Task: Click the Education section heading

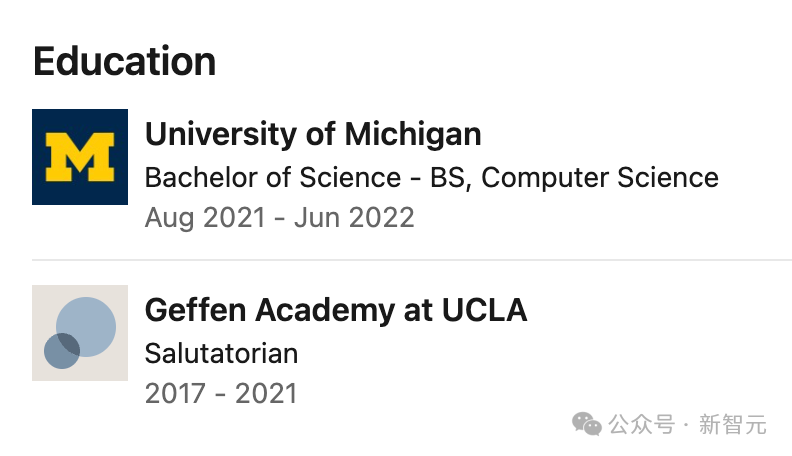Action: (x=124, y=62)
